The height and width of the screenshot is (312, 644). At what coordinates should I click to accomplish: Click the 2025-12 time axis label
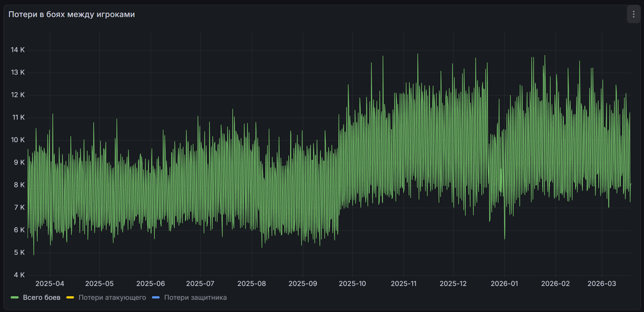point(453,284)
